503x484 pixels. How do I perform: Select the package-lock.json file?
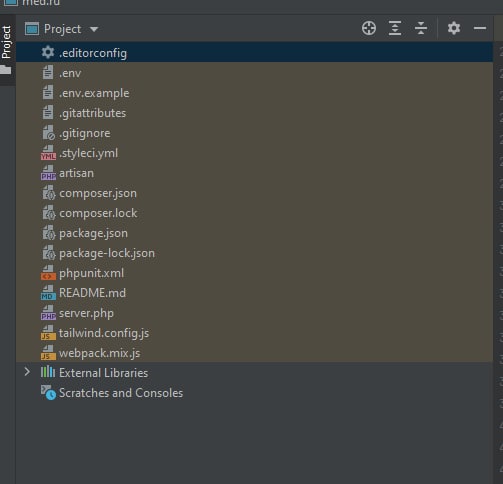click(254, 253)
